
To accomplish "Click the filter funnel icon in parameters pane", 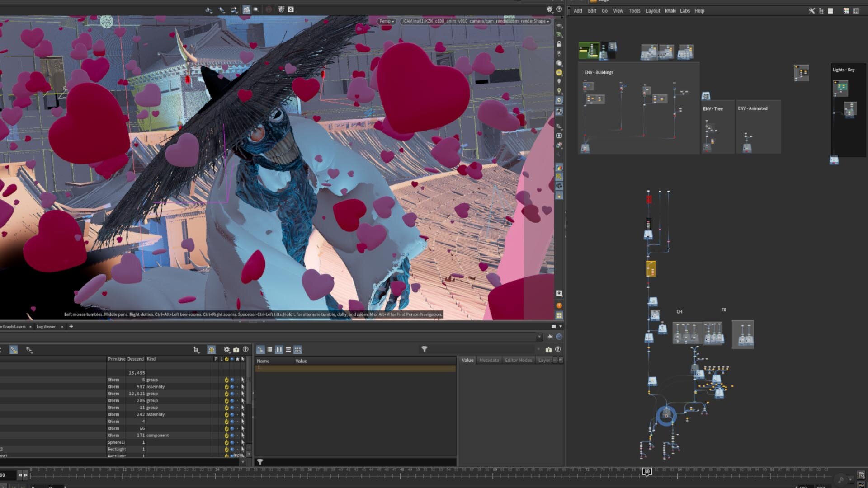I will pos(424,349).
